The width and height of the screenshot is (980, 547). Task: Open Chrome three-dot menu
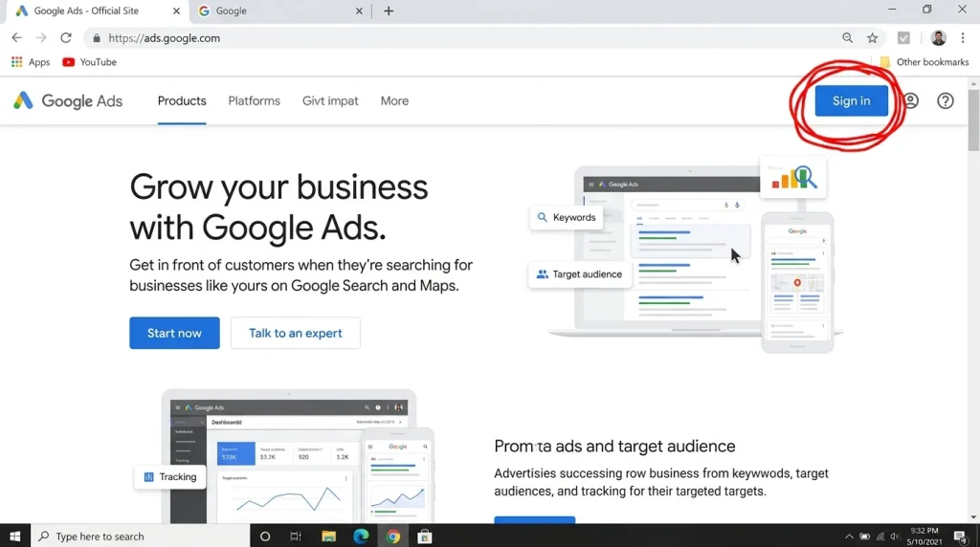pos(963,38)
